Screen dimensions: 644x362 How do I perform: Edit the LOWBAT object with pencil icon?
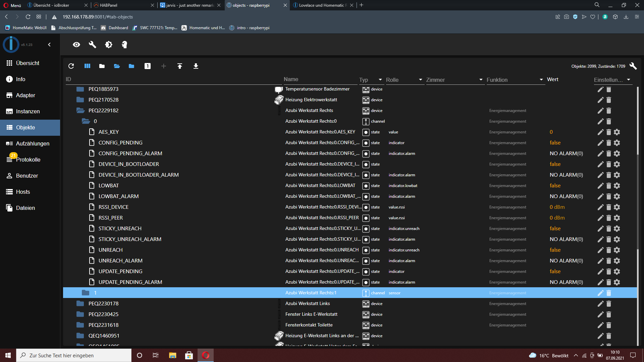(600, 186)
